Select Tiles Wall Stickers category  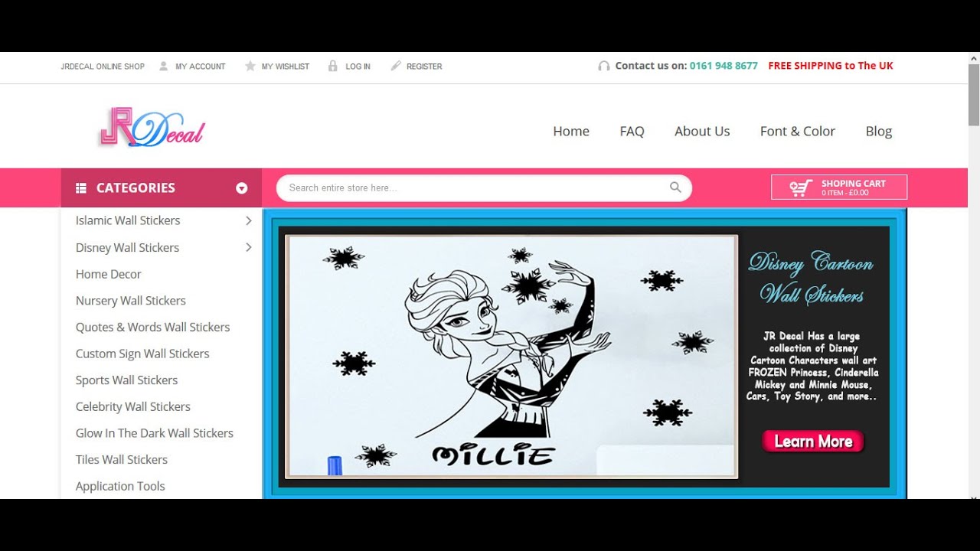click(121, 460)
